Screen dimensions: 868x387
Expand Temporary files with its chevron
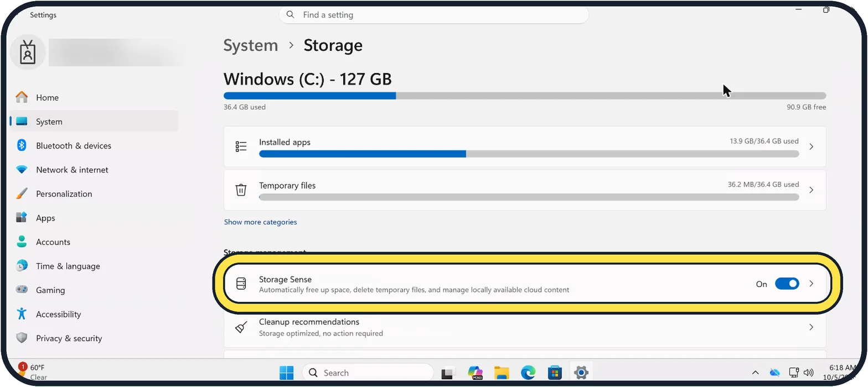click(x=812, y=190)
